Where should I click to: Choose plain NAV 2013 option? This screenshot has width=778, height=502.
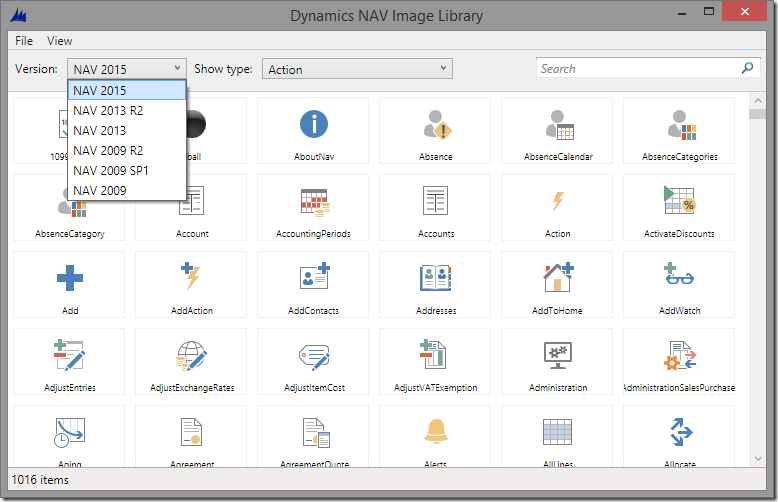[127, 130]
